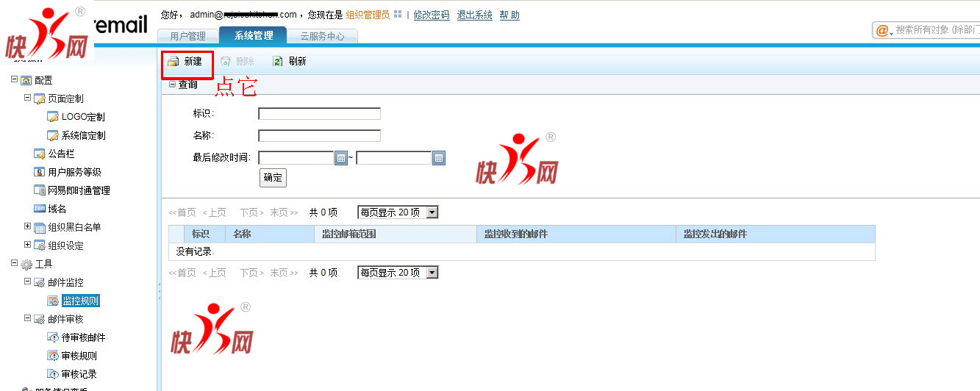The height and width of the screenshot is (391, 980).
Task: Open 监控规则 under 邮件监控
Action: coord(79,301)
